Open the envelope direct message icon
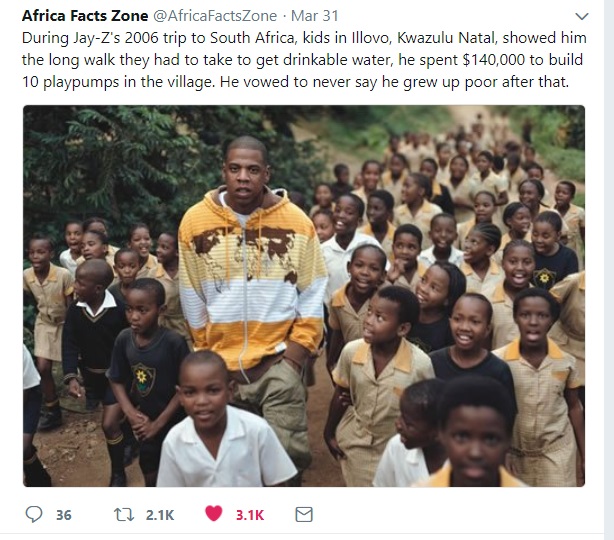This screenshot has width=614, height=540. [304, 515]
